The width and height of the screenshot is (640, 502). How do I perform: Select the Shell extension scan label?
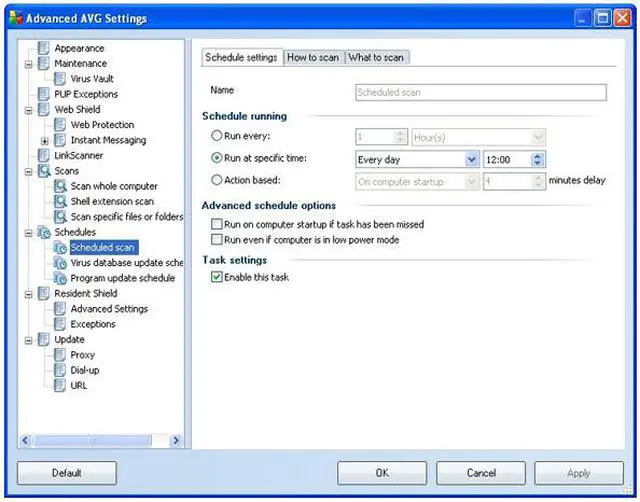point(112,201)
